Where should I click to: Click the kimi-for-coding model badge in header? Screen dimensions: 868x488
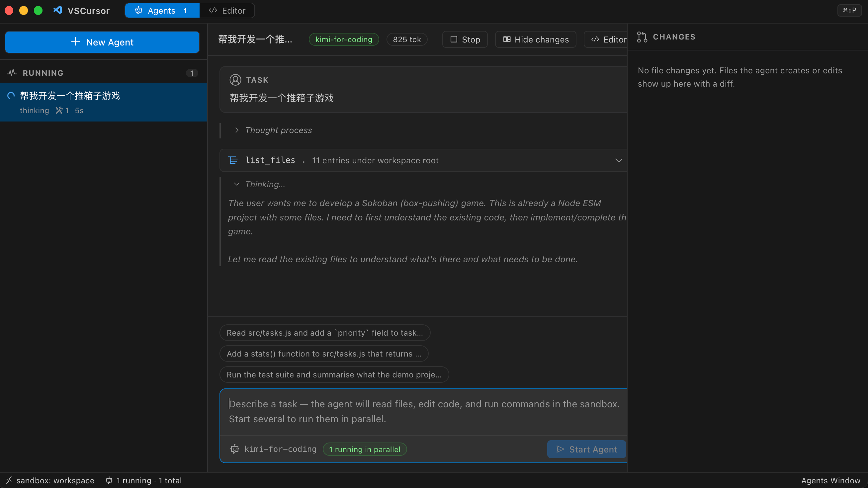[x=344, y=40]
